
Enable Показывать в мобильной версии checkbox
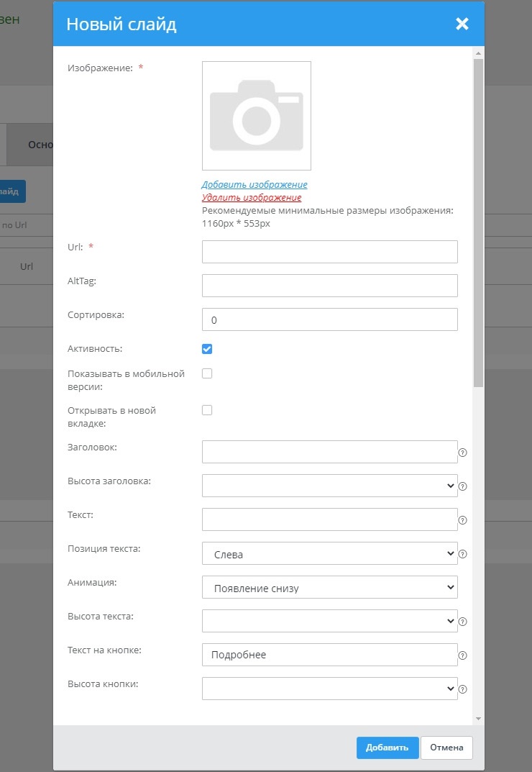[207, 373]
